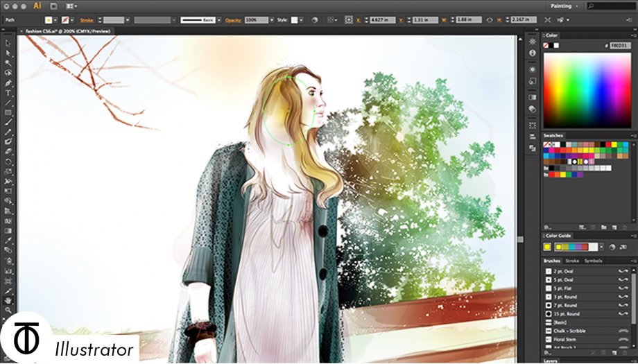Image resolution: width=638 pixels, height=364 pixels.
Task: Select the Paintbrush tool
Action: pyautogui.click(x=8, y=123)
